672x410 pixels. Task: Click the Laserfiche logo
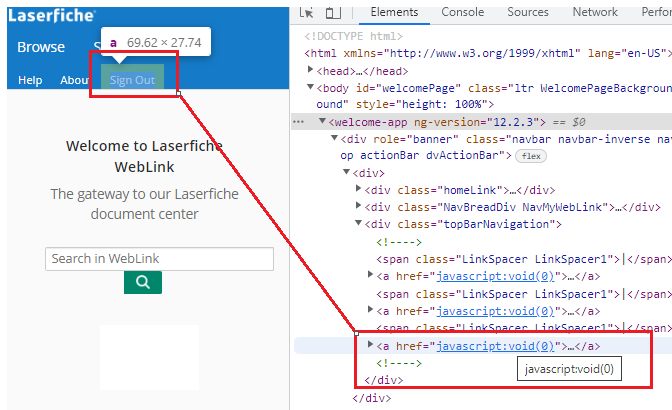[51, 16]
